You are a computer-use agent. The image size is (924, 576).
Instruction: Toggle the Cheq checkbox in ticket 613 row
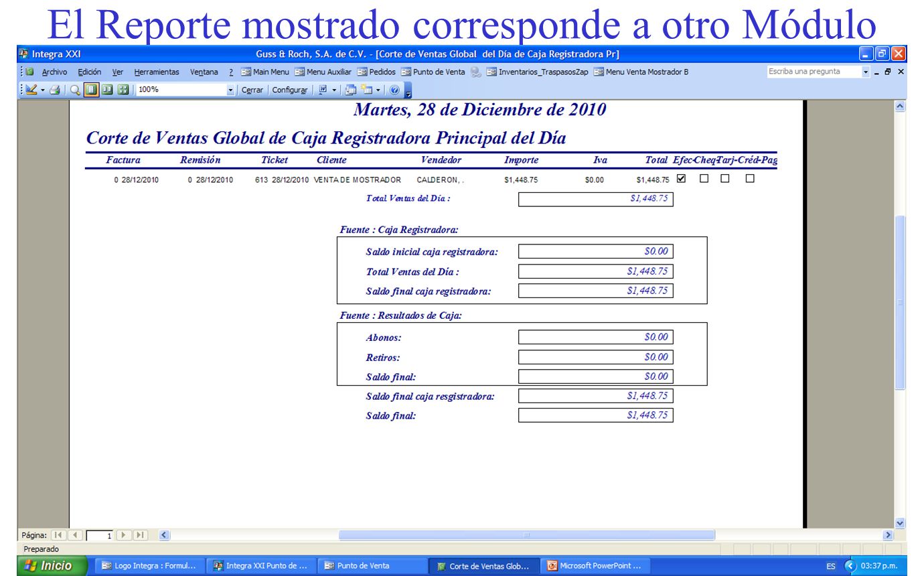point(704,179)
